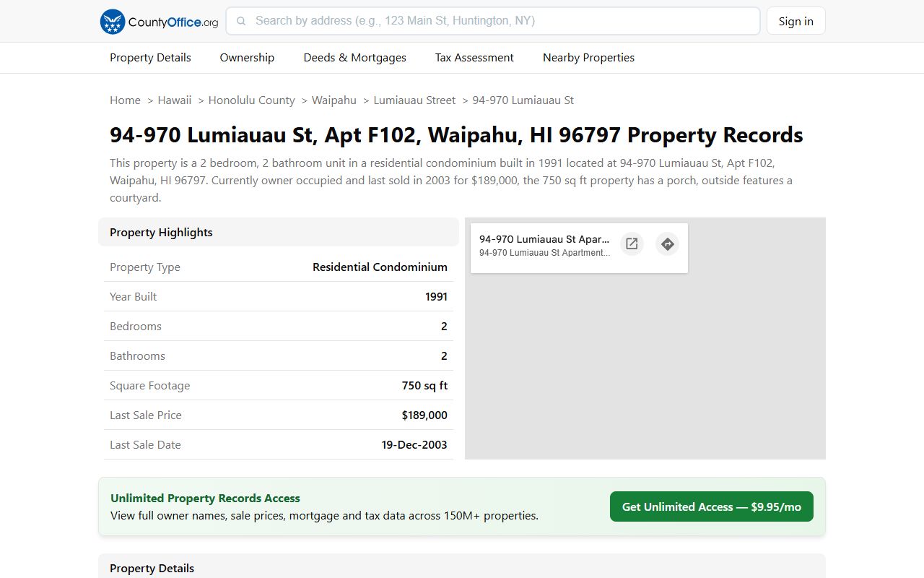Click the Property Type row label
Viewport: 924px width, 578px height.
[x=145, y=267]
